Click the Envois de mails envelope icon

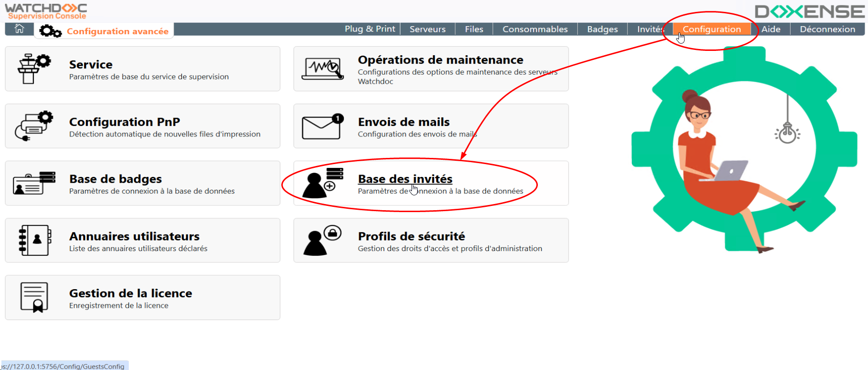coord(323,126)
